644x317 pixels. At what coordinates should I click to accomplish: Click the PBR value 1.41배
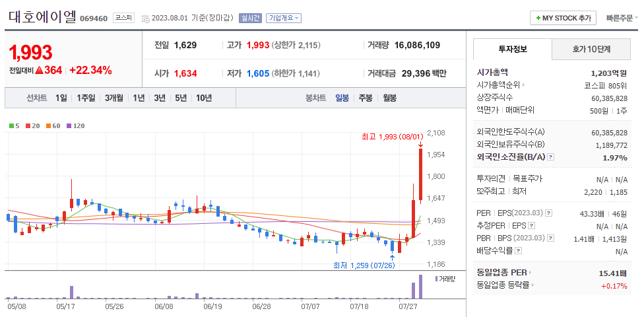584,238
